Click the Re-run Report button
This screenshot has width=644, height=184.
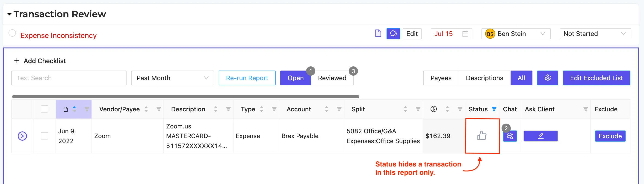[x=247, y=78]
